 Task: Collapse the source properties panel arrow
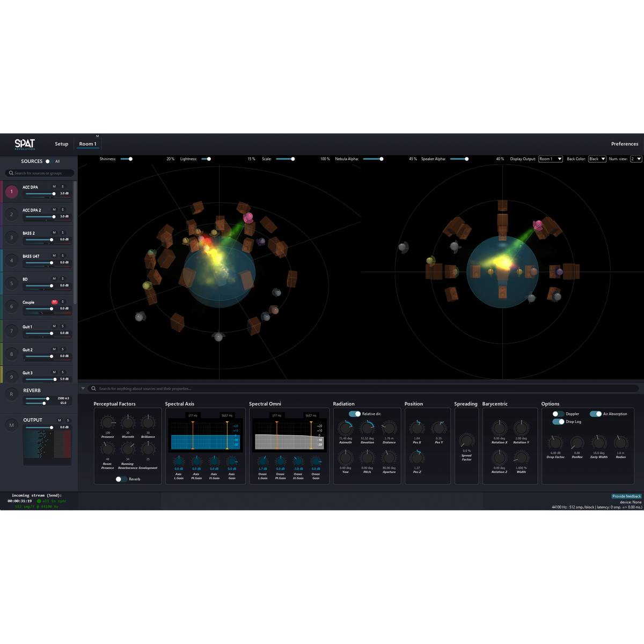tap(83, 389)
